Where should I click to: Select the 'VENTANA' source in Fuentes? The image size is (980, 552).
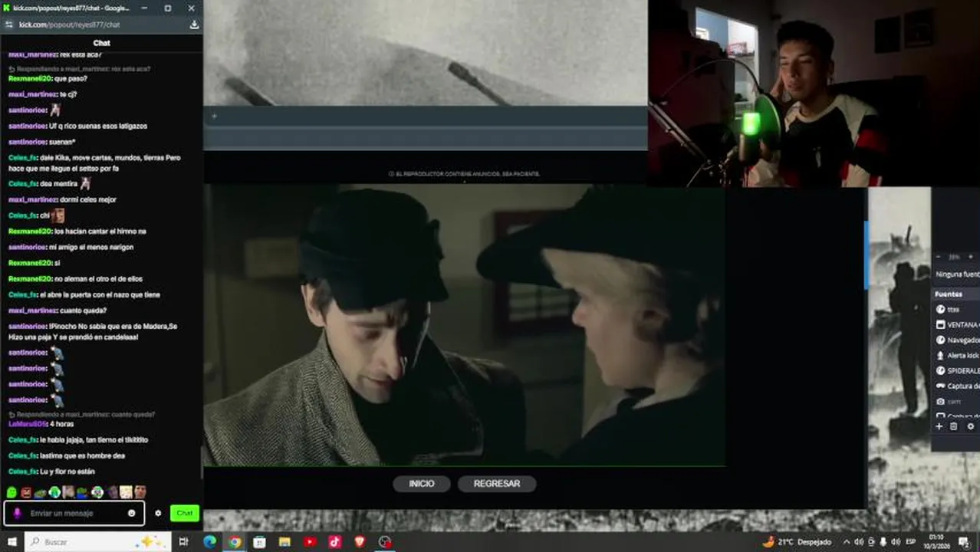click(x=956, y=324)
